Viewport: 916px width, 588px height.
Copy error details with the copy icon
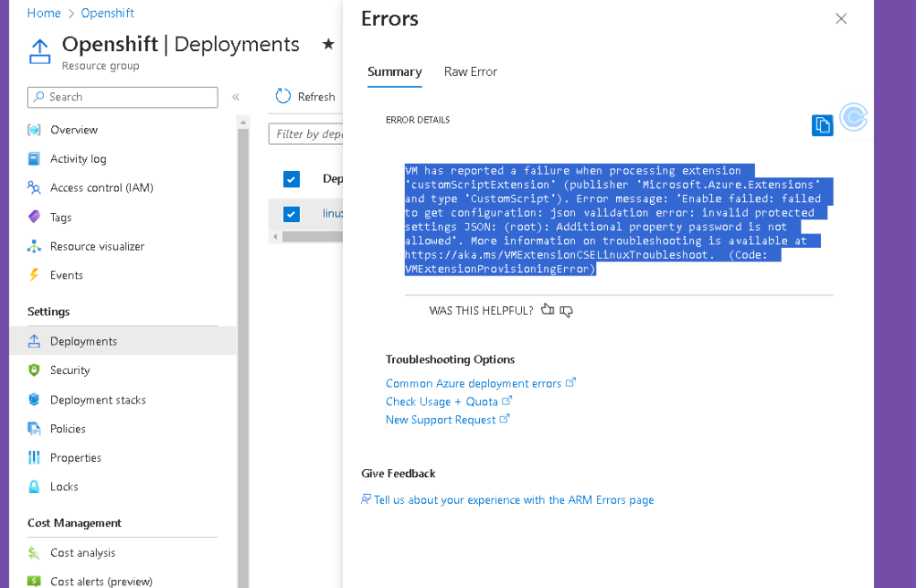coord(822,125)
